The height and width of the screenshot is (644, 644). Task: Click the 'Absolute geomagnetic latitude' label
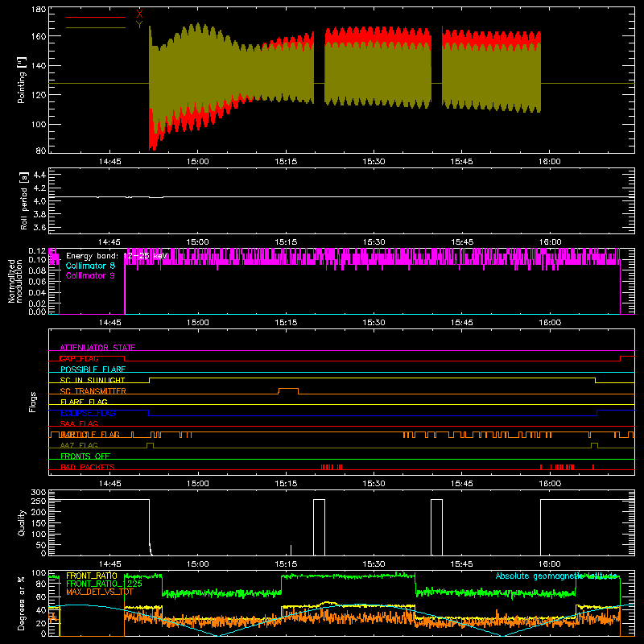[556, 576]
